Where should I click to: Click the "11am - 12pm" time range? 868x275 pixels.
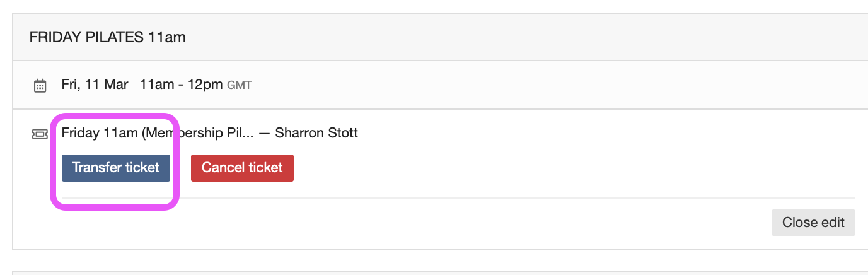click(182, 85)
